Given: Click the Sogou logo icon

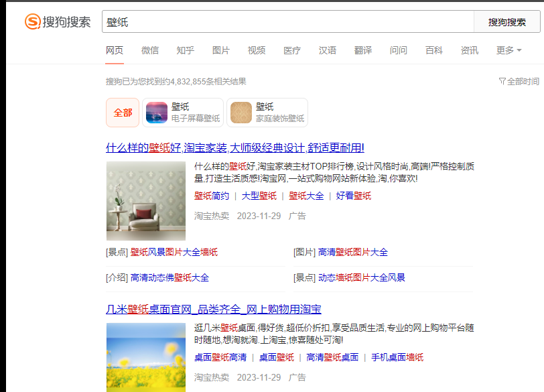Looking at the screenshot, I should (x=33, y=21).
